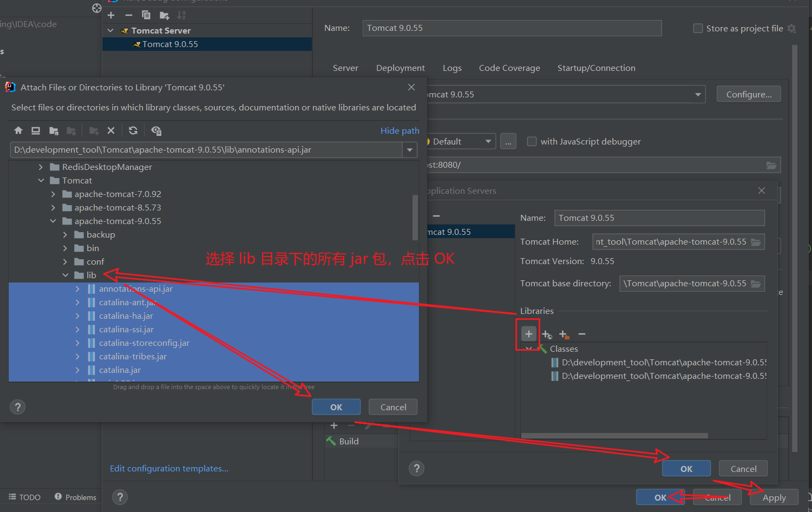Expand apache-tomcat-7.0.92 folder
The height and width of the screenshot is (512, 812).
tap(53, 194)
